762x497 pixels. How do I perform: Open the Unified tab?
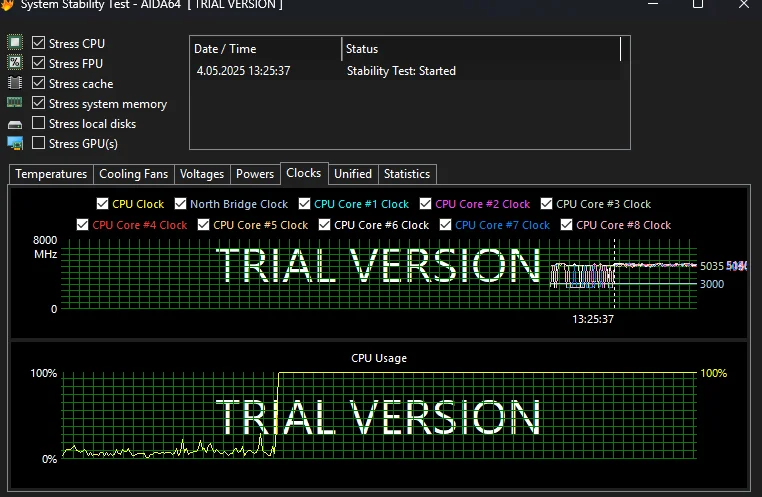click(353, 174)
